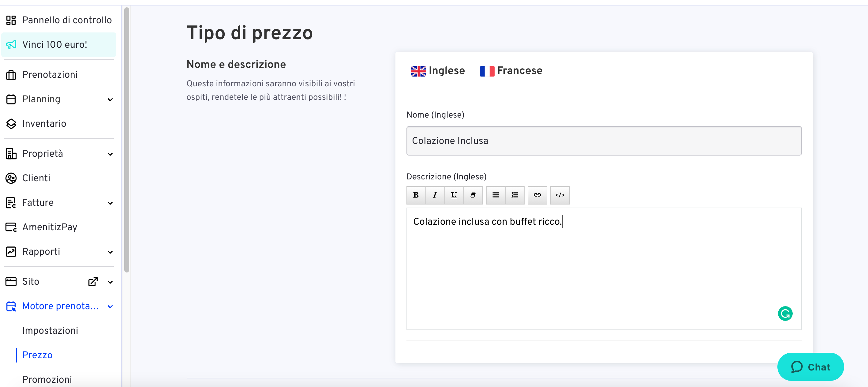Screen dimensions: 868x387
Task: Insert a hyperlink with the link icon
Action: (537, 195)
